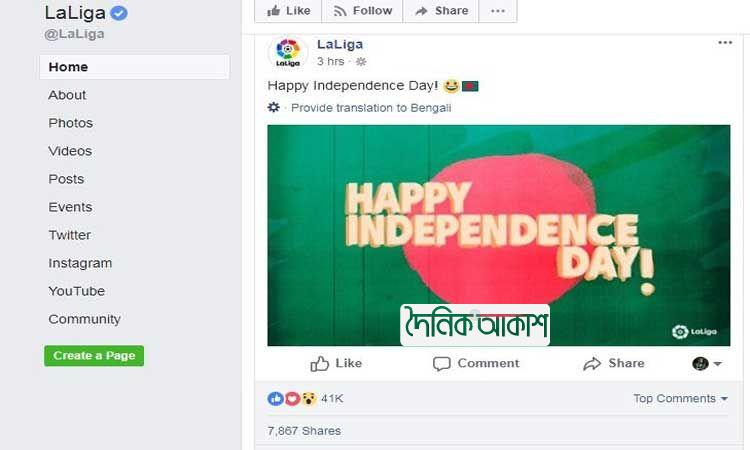The height and width of the screenshot is (450, 750).
Task: Click the Like reaction emoji icon
Action: click(x=275, y=398)
